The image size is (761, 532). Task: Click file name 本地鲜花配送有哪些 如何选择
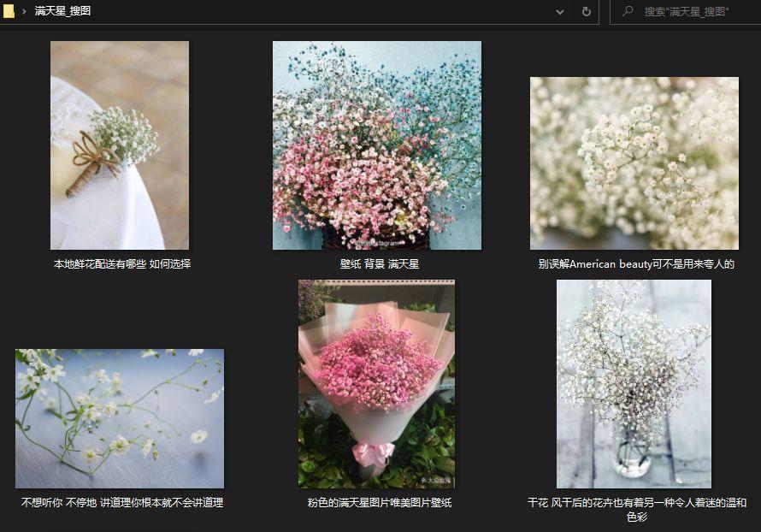(x=122, y=264)
